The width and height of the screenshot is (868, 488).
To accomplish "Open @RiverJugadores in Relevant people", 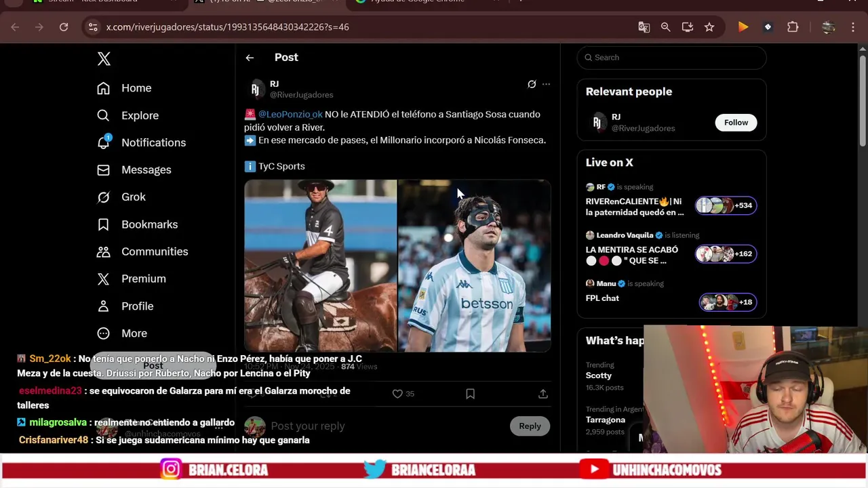I will (x=643, y=129).
